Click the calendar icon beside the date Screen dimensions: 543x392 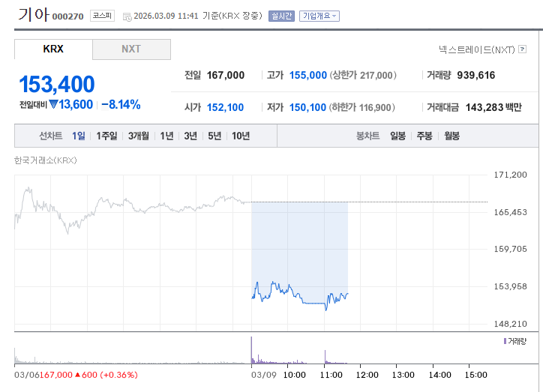pos(127,16)
